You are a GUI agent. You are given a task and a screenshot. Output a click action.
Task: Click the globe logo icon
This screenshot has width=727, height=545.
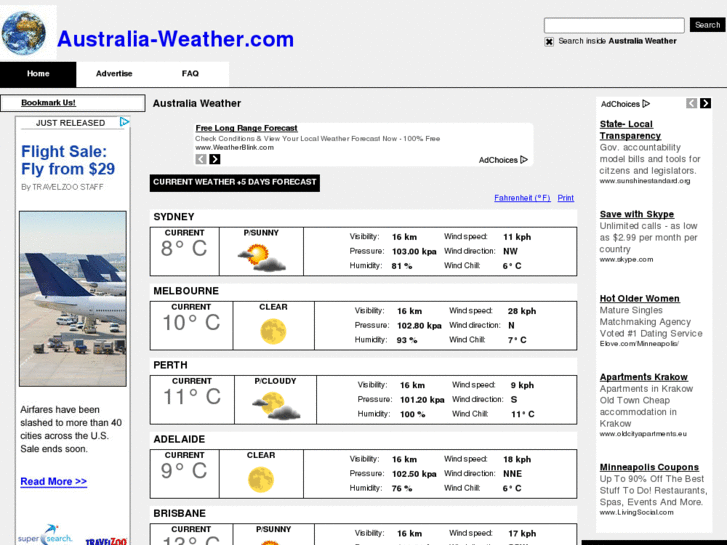pyautogui.click(x=24, y=33)
